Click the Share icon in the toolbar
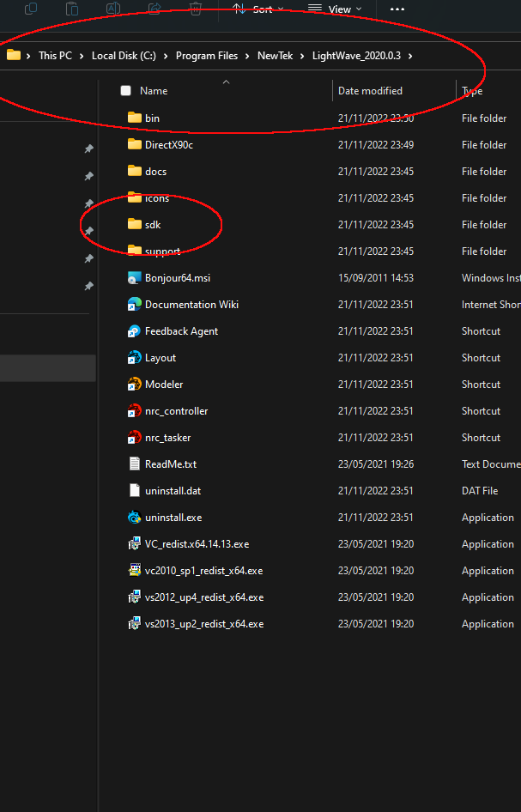Image resolution: width=521 pixels, height=812 pixels. tap(154, 9)
